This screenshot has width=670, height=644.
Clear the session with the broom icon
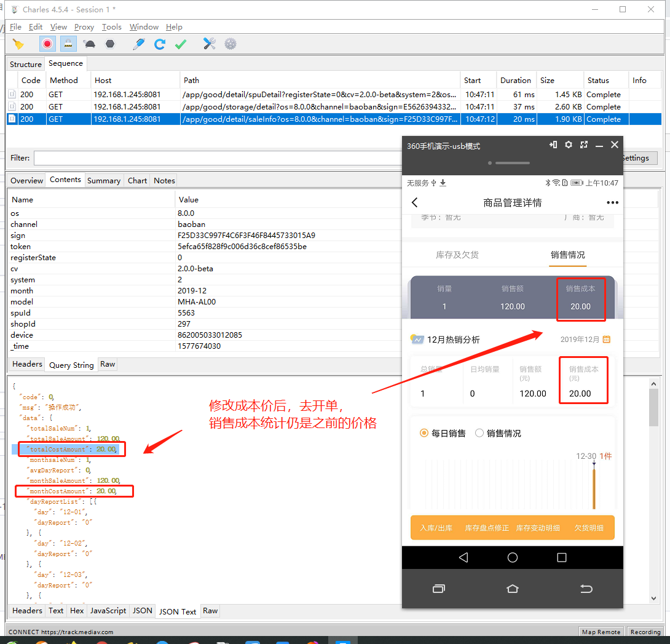pos(18,44)
